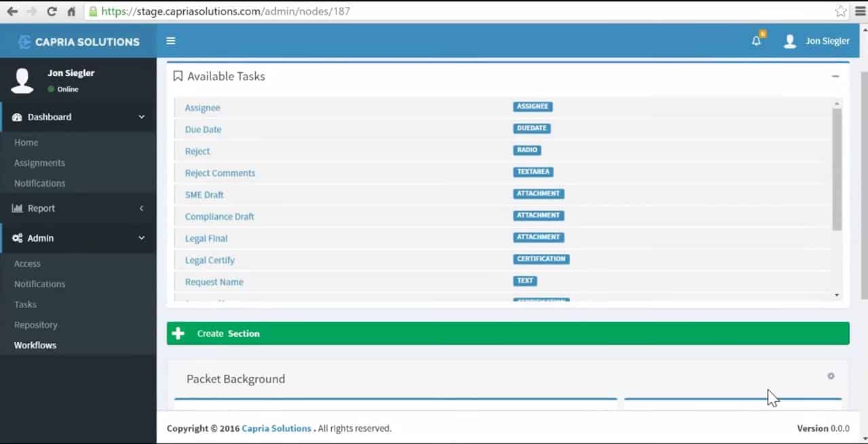Click the Report bar chart icon
The height and width of the screenshot is (444, 868).
coord(17,208)
